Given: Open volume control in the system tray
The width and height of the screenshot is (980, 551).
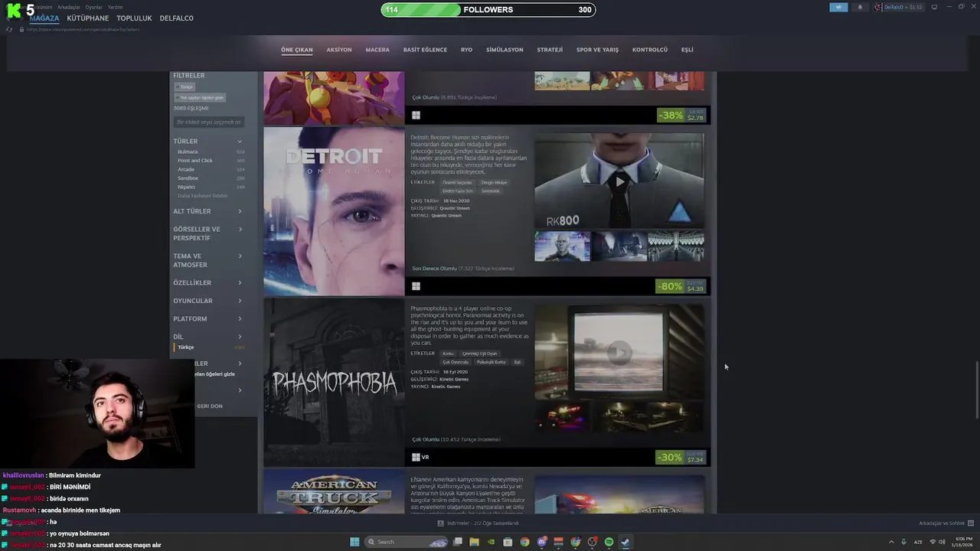Looking at the screenshot, I should tap(941, 542).
